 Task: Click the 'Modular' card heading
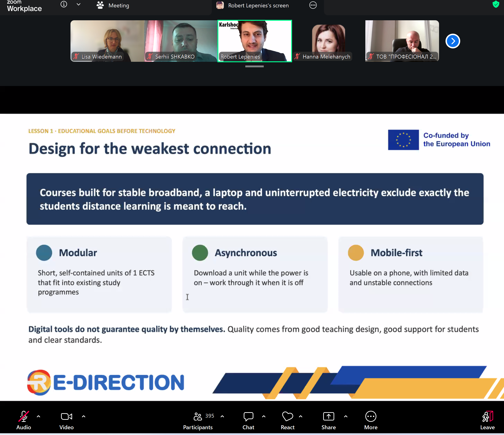click(x=78, y=253)
